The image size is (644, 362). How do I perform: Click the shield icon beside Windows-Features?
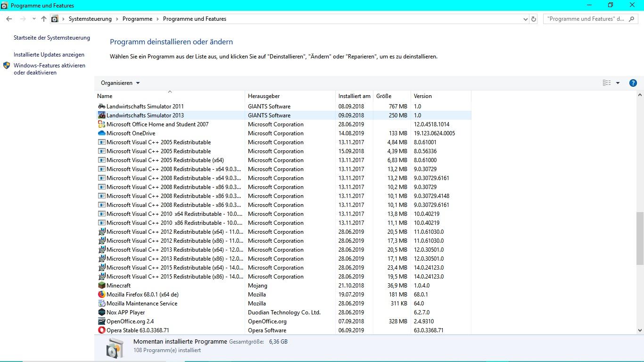7,66
